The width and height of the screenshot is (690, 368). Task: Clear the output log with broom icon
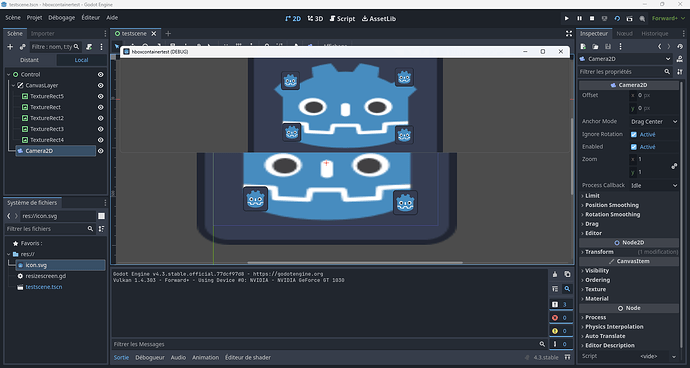click(x=554, y=274)
